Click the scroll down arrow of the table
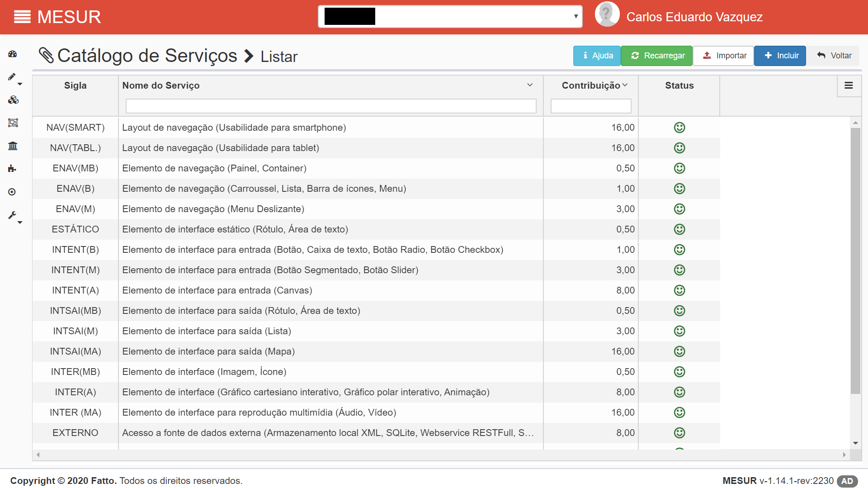The height and width of the screenshot is (488, 868). (x=855, y=443)
